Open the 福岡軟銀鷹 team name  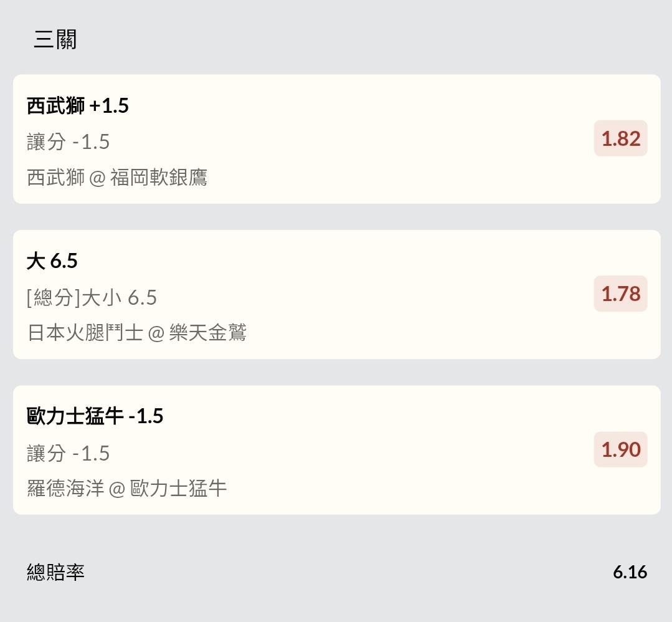[x=159, y=178]
